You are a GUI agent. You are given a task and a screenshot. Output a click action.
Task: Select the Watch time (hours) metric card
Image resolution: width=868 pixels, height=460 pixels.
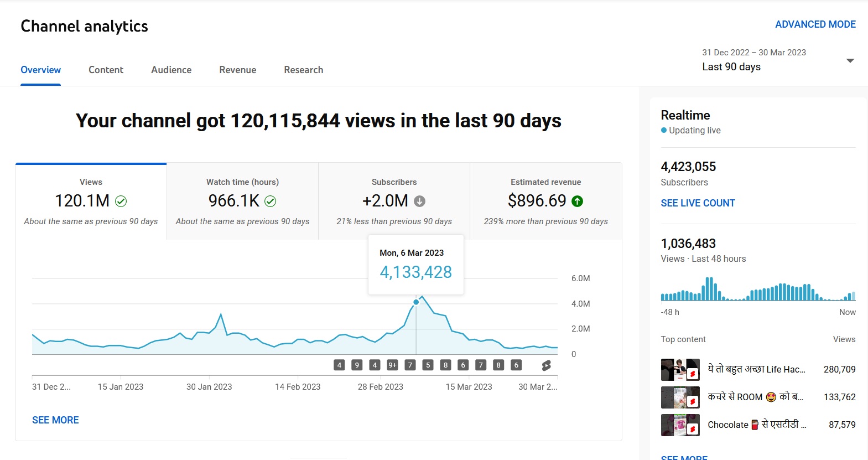[x=242, y=201]
